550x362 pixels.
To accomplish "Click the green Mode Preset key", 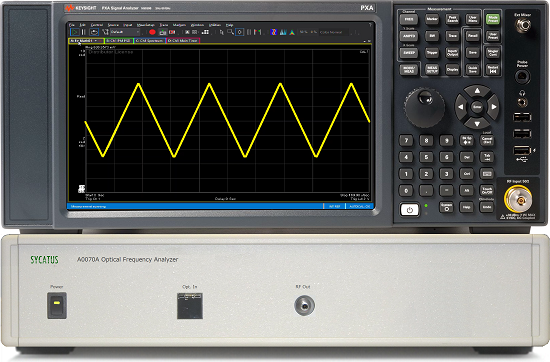I will 493,19.
